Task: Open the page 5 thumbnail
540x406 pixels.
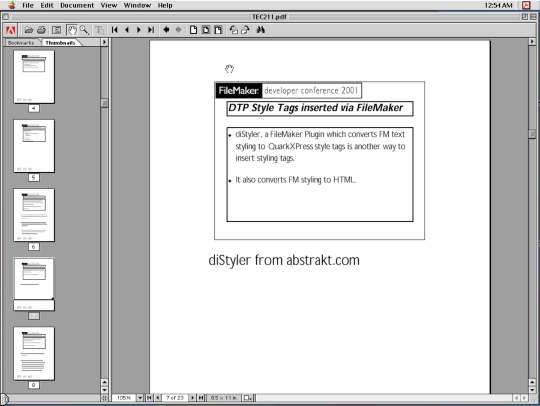Action: [x=34, y=146]
